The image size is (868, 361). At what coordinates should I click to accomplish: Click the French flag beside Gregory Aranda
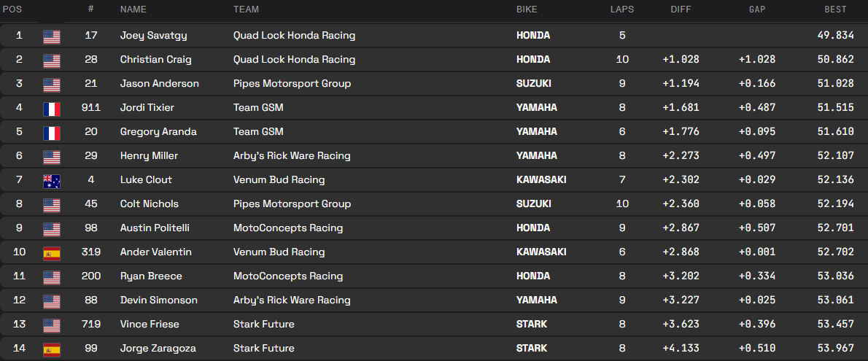(51, 132)
